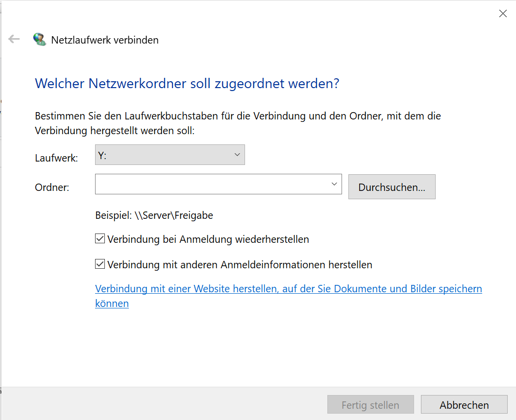Click inside the Ordner text field
This screenshot has width=516, height=420.
click(212, 184)
